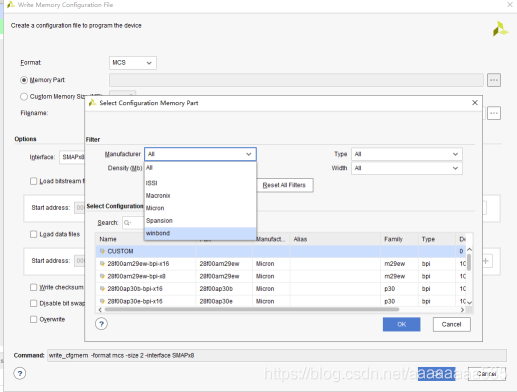517x392 pixels.
Task: Click the help icon in Select Configuration Memory Part dialog
Action: tap(101, 324)
